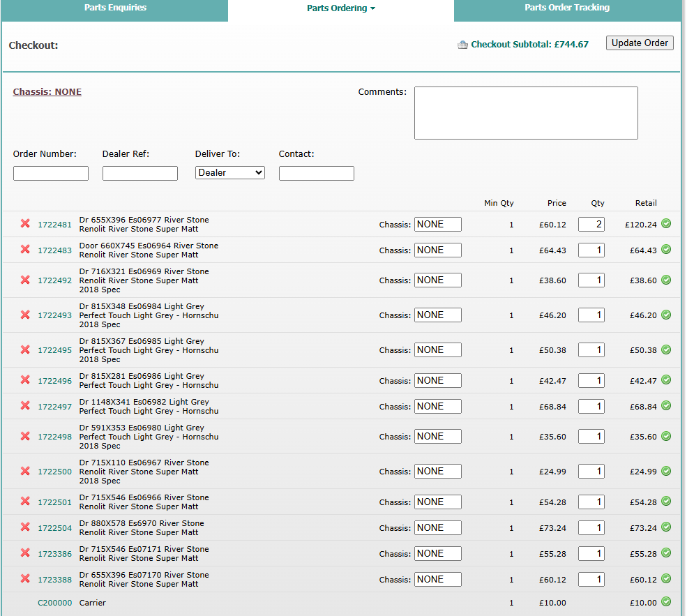Remove part 1722481 with red X icon
This screenshot has height=616, width=694.
25,224
